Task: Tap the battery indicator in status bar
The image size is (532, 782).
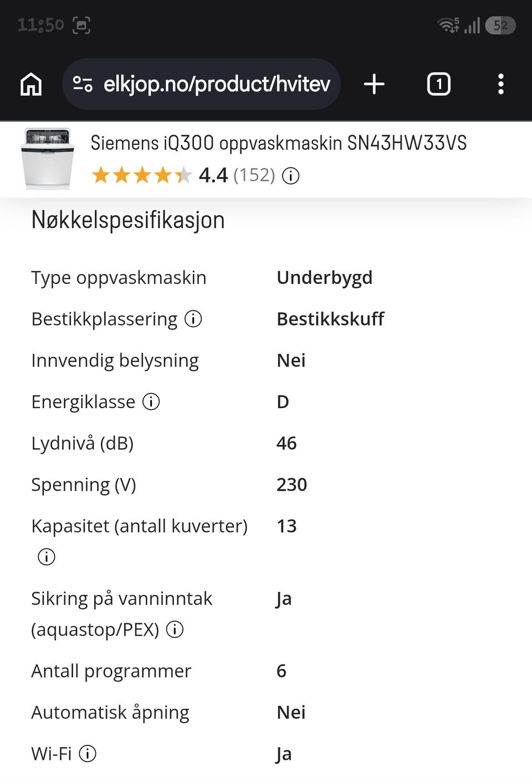Action: tap(500, 26)
